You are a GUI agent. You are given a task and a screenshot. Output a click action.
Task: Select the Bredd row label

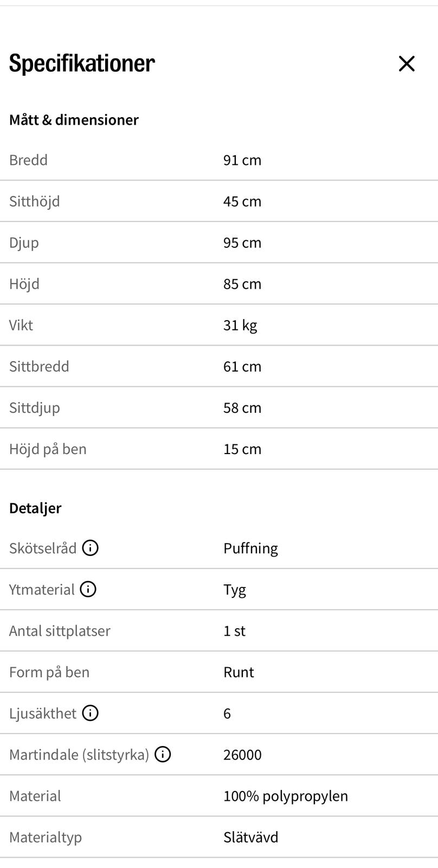pyautogui.click(x=29, y=160)
